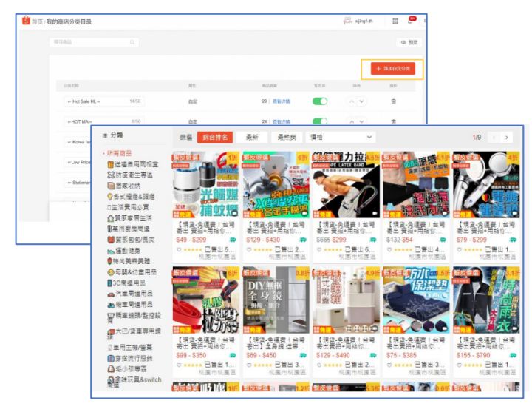Screen dimensions: 532x412
Task: Click the shop avatar icon beside username
Action: point(347,21)
